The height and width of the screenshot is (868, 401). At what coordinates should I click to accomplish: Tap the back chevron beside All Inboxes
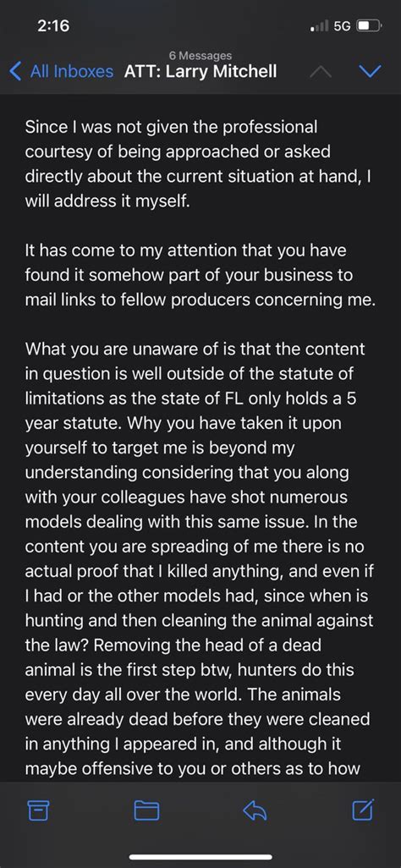click(x=17, y=71)
